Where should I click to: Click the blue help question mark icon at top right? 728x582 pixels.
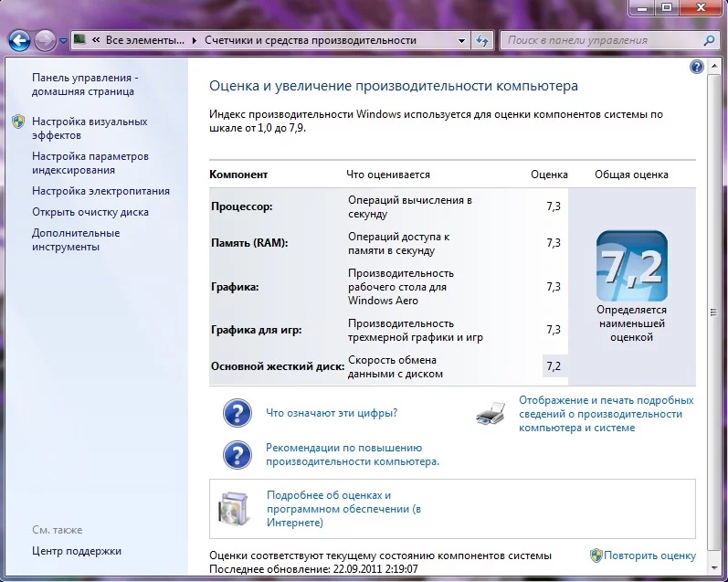(x=697, y=68)
